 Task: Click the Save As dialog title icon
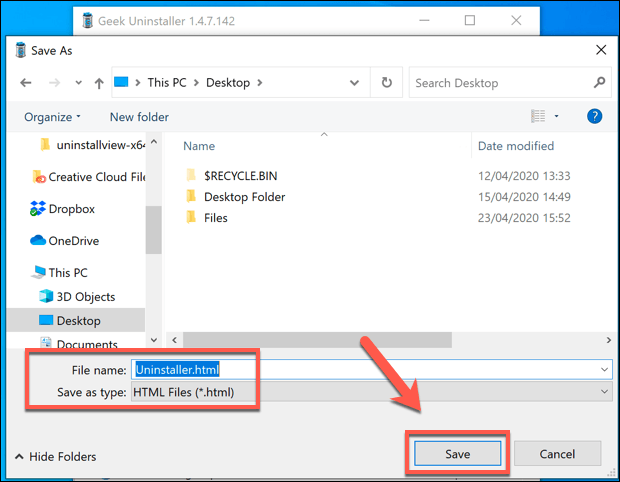21,50
